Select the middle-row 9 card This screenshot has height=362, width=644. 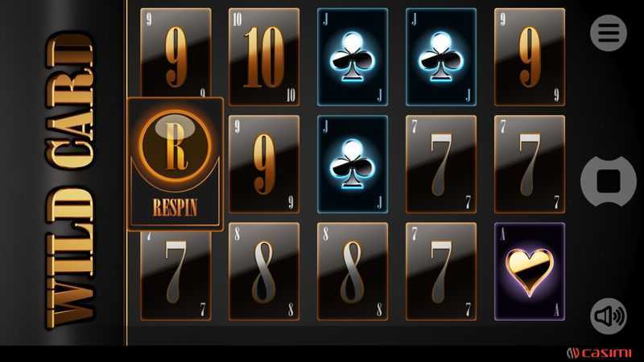pos(264,164)
